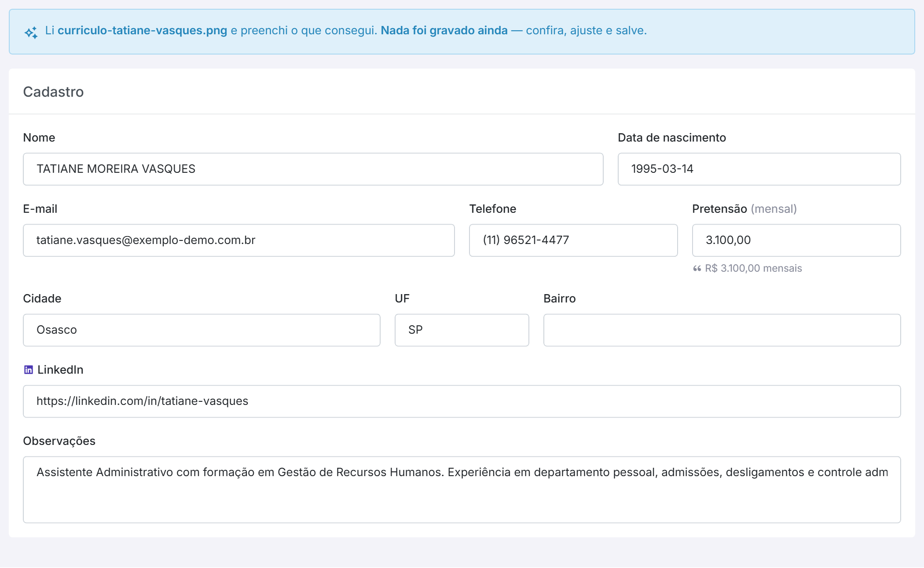Click the 'R$ 3.100,00 mensais' hint text

(x=753, y=268)
